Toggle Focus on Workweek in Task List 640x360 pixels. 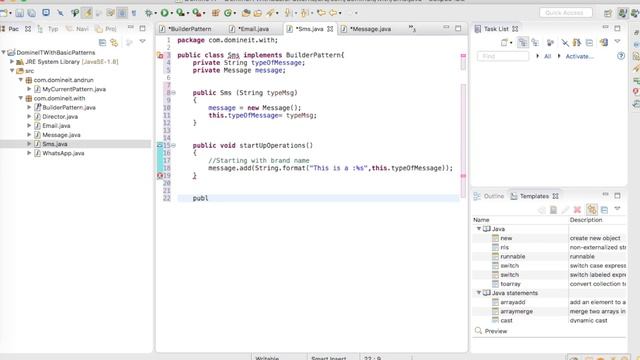click(x=551, y=42)
